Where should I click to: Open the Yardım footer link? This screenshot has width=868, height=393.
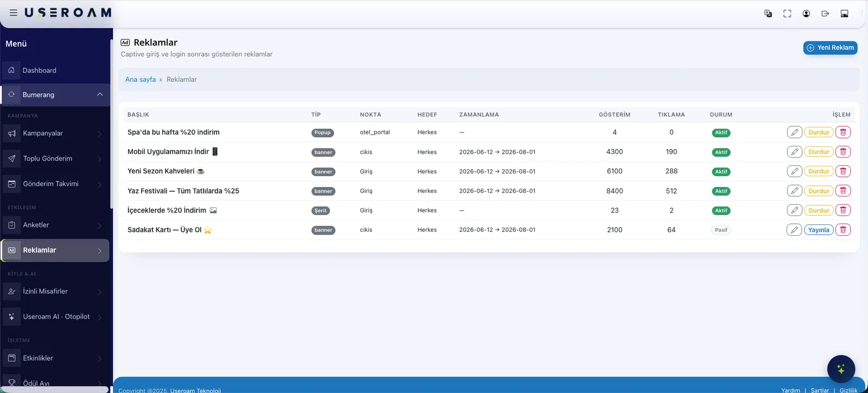coord(790,390)
